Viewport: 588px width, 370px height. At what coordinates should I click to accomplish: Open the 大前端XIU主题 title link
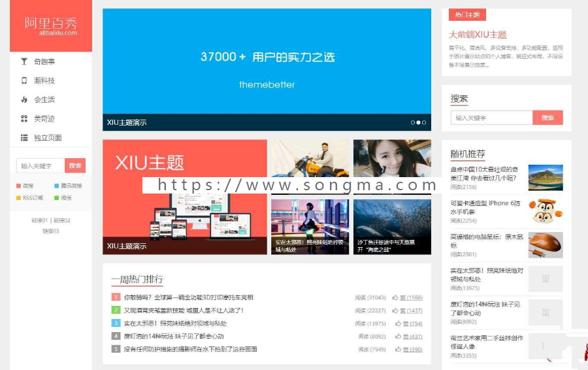(x=478, y=35)
